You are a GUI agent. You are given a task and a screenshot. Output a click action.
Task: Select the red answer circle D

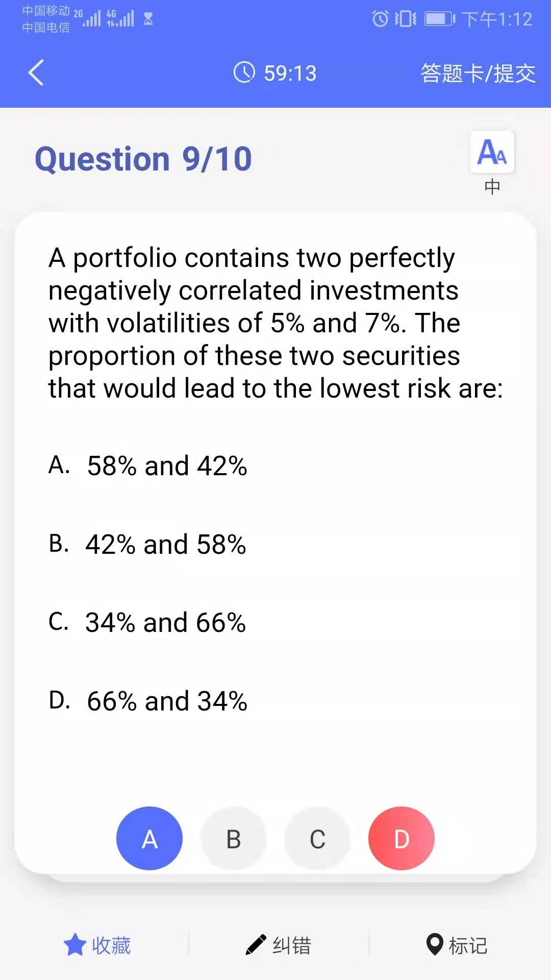pyautogui.click(x=402, y=839)
